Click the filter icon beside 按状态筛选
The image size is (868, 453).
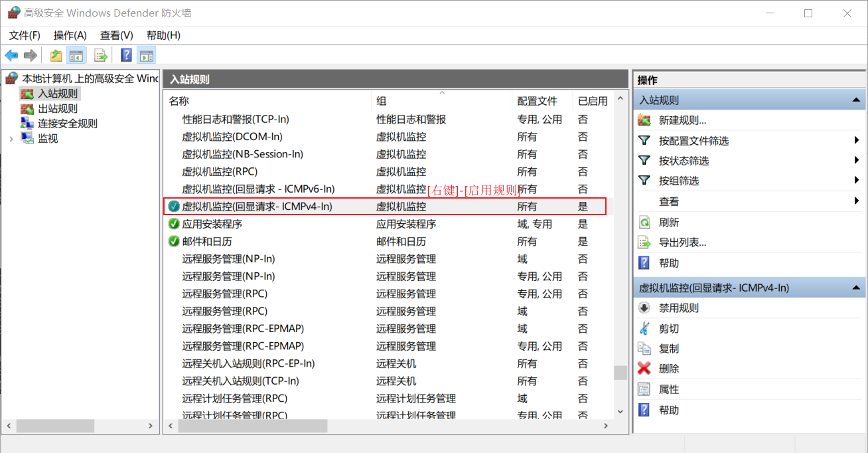644,161
